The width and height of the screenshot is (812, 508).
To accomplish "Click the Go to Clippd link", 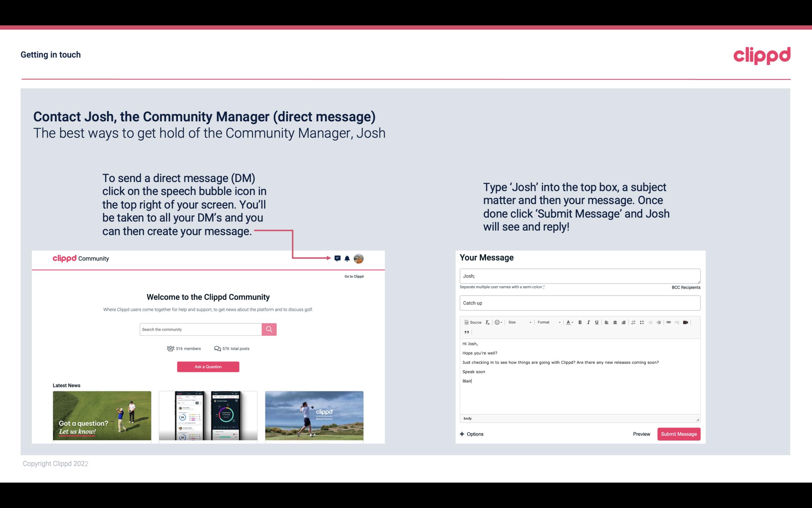I will tap(353, 276).
